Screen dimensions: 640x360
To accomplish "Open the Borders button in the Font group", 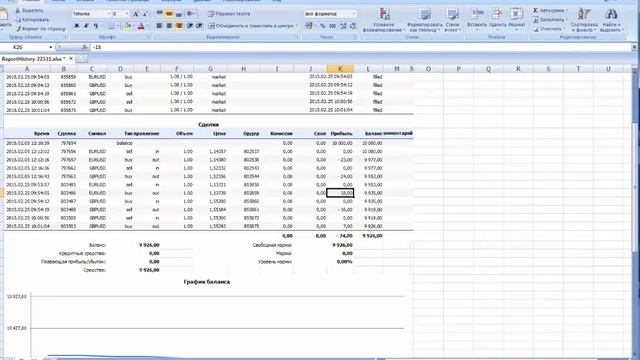I will (x=111, y=26).
